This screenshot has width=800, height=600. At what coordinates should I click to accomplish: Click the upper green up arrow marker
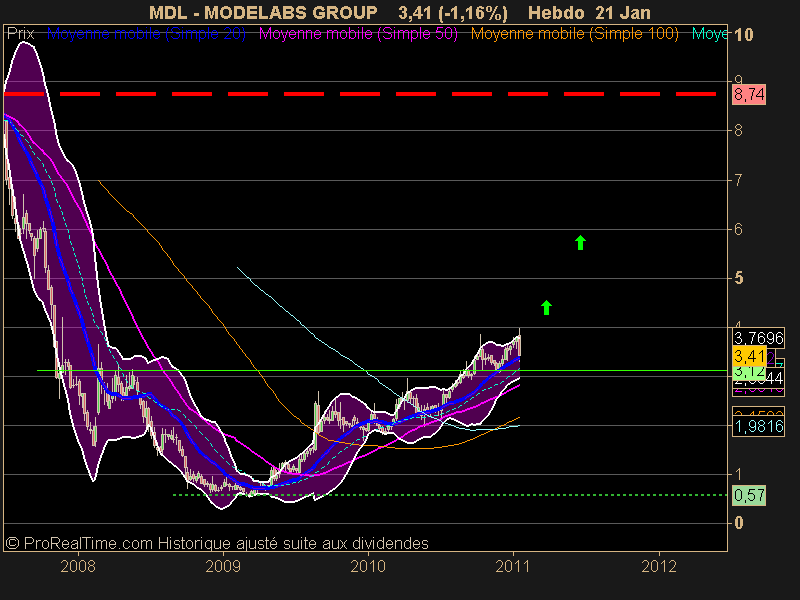[x=580, y=242]
